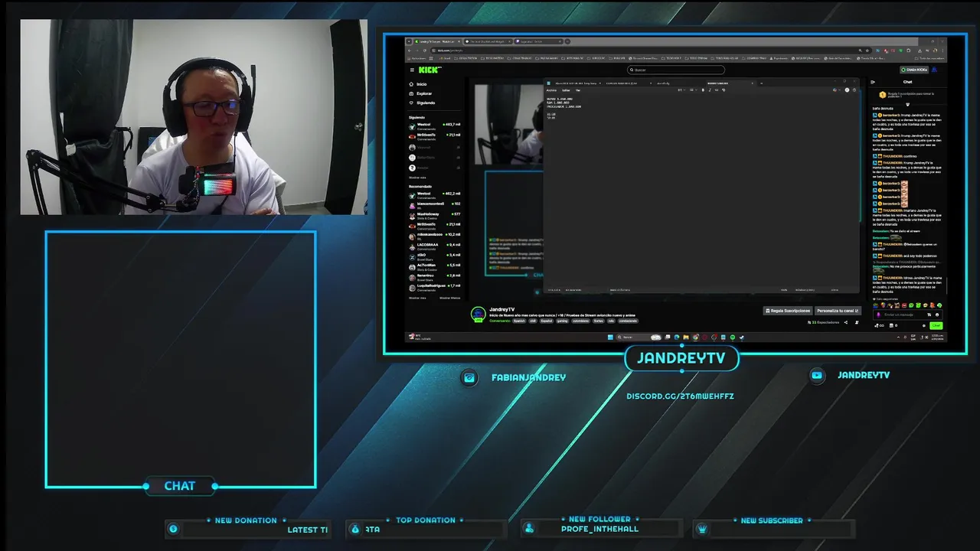The width and height of the screenshot is (980, 551).
Task: Click the streamer webcam feed
Action: [x=194, y=117]
